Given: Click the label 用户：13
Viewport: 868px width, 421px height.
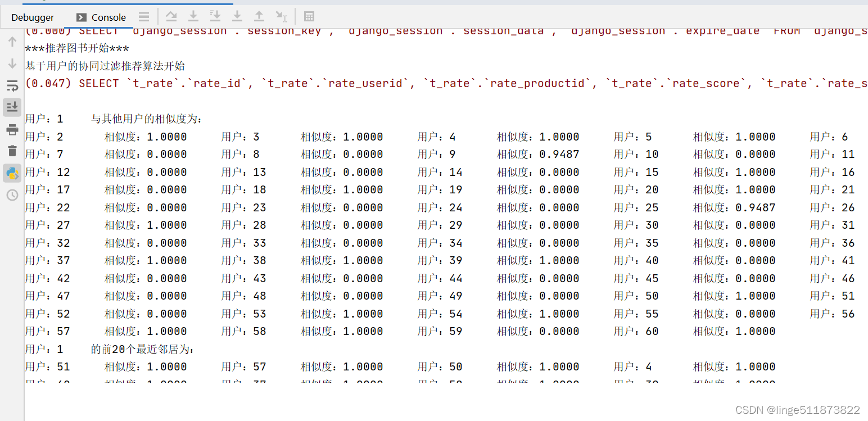Looking at the screenshot, I should coord(244,172).
